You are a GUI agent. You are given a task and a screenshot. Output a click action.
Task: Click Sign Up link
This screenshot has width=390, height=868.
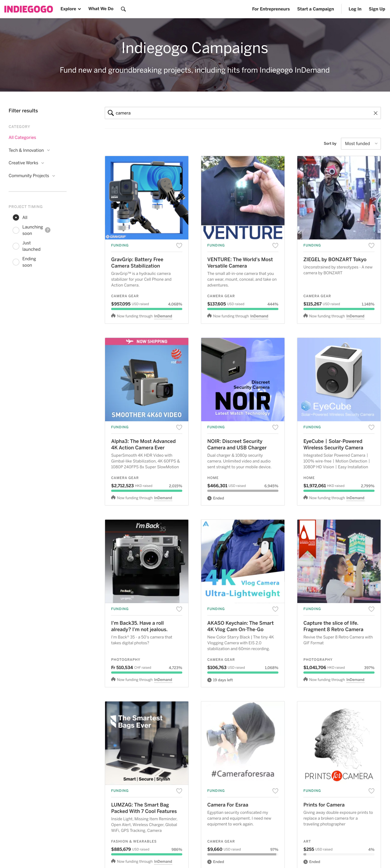click(377, 9)
